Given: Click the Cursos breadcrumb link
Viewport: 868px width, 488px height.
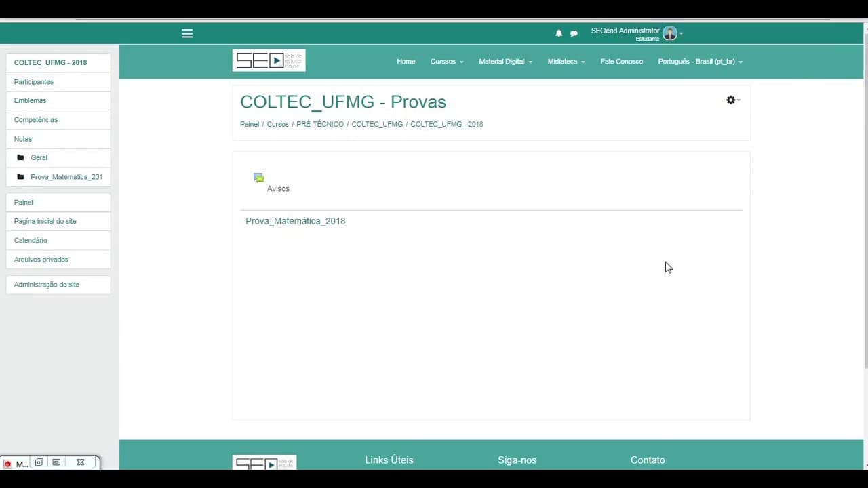Looking at the screenshot, I should pos(277,124).
